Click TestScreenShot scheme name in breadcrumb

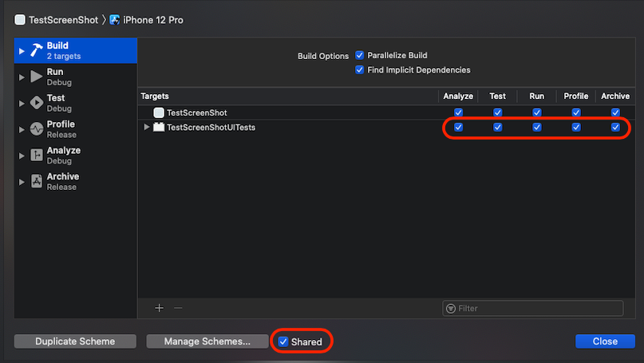click(63, 20)
